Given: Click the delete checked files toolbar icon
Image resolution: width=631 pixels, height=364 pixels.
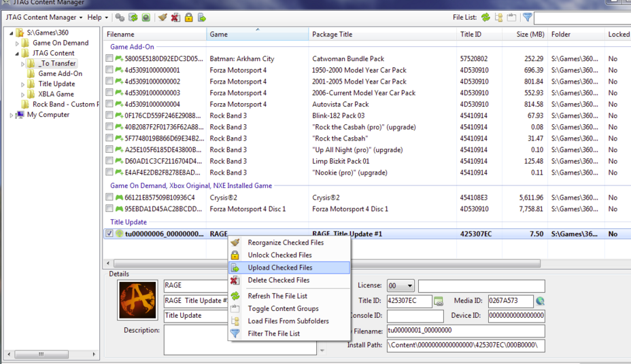Looking at the screenshot, I should (175, 17).
